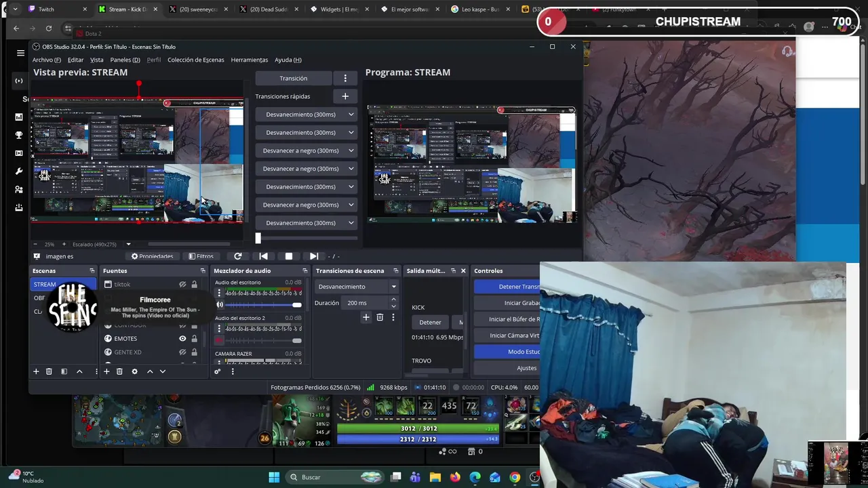868x488 pixels.
Task: Mute Audio del escritorio speaker icon
Action: 219,305
